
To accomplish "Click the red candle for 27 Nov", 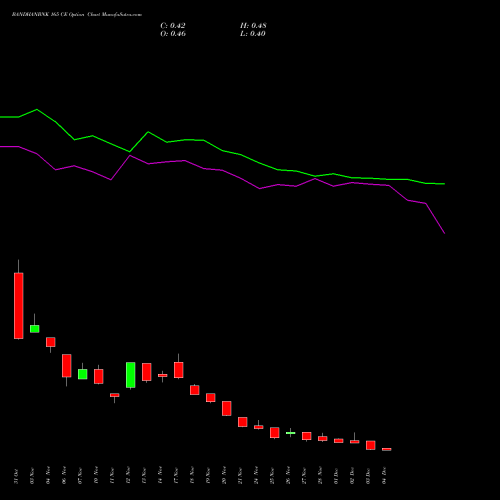I will (x=307, y=436).
